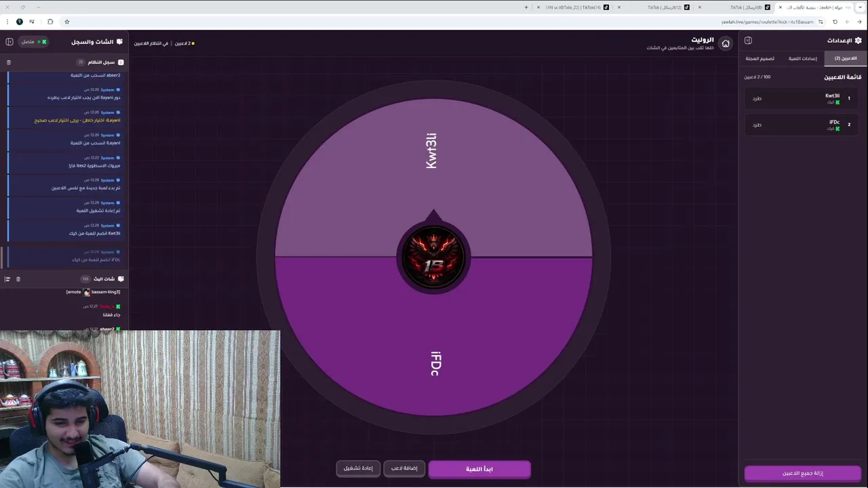Switch to اللاعبين (2) players tab
868x488 pixels.
coord(845,58)
